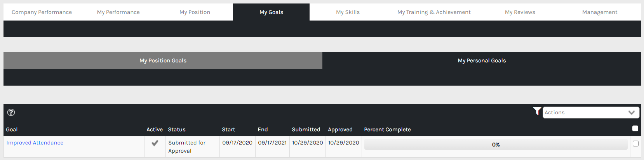The height and width of the screenshot is (160, 644).
Task: Show My Personal Goals section
Action: 482,60
